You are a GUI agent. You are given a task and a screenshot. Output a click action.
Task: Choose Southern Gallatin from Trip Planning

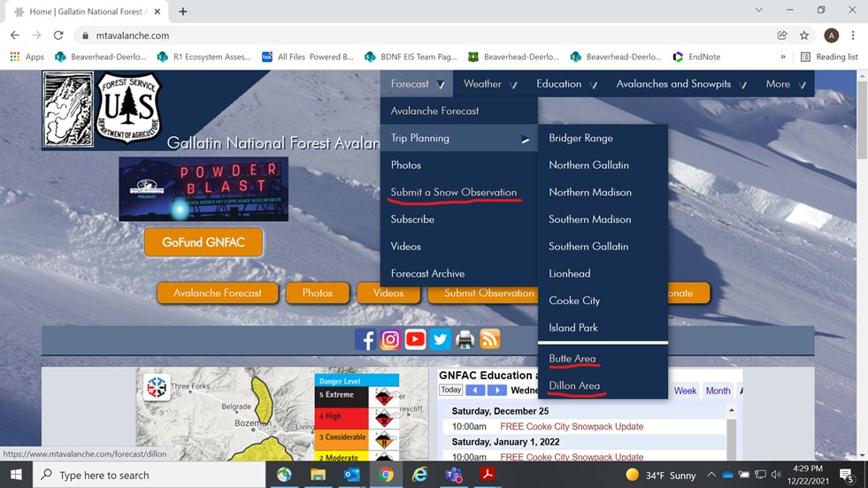tap(603, 247)
